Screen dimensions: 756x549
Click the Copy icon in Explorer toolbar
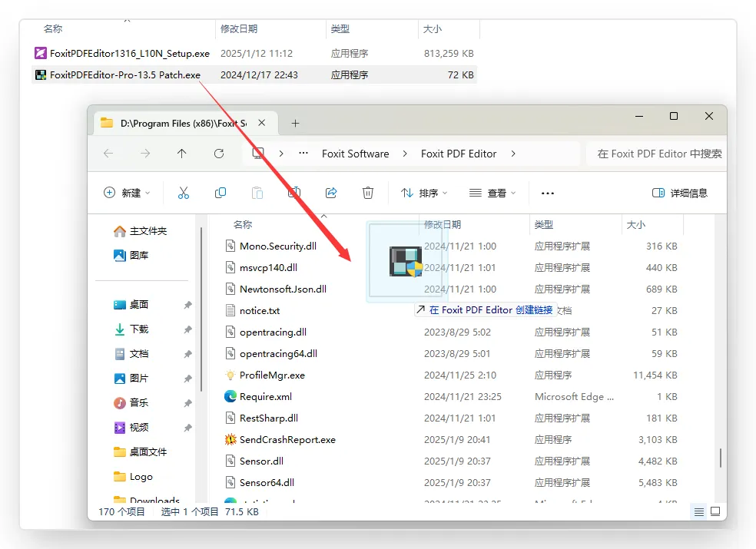click(x=220, y=193)
